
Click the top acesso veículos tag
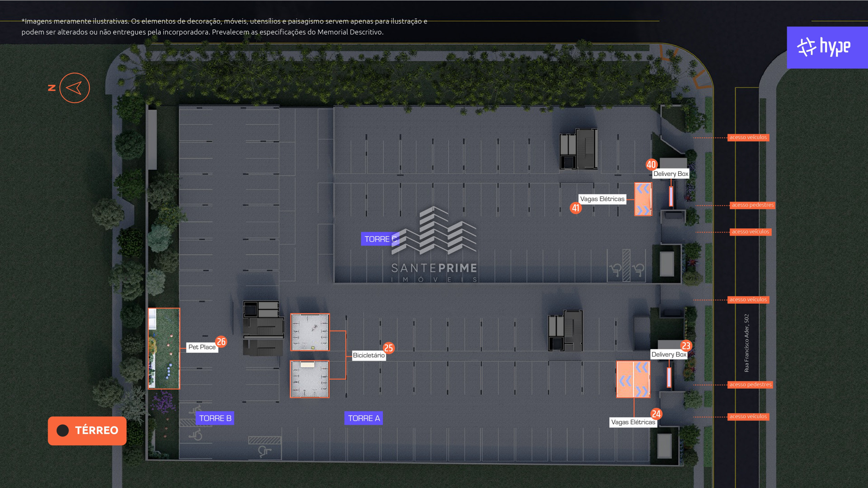pyautogui.click(x=748, y=137)
